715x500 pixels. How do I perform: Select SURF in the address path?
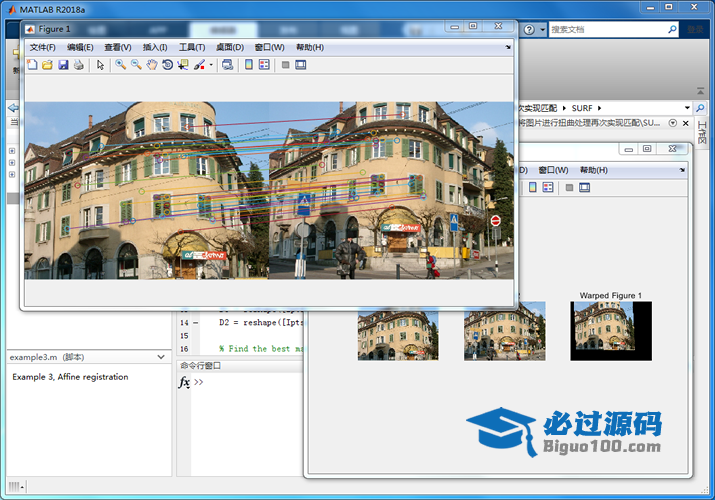point(582,108)
